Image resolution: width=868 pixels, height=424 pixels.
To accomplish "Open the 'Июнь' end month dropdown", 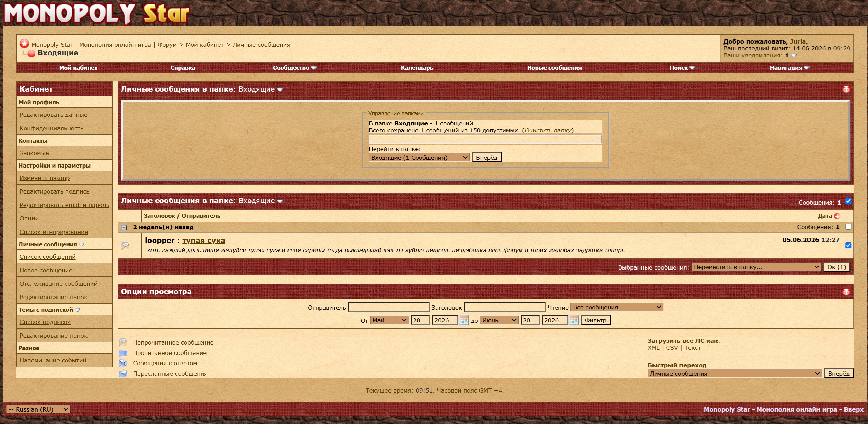I will point(499,320).
